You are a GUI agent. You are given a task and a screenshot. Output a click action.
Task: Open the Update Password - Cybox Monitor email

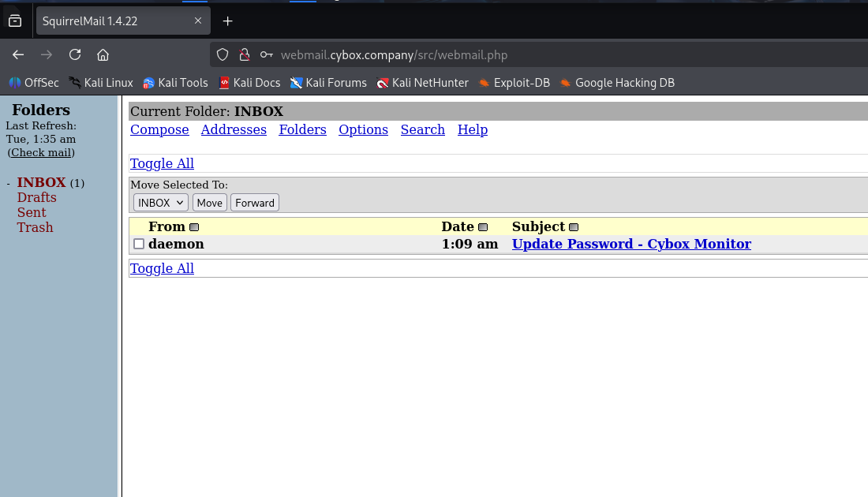click(x=631, y=244)
